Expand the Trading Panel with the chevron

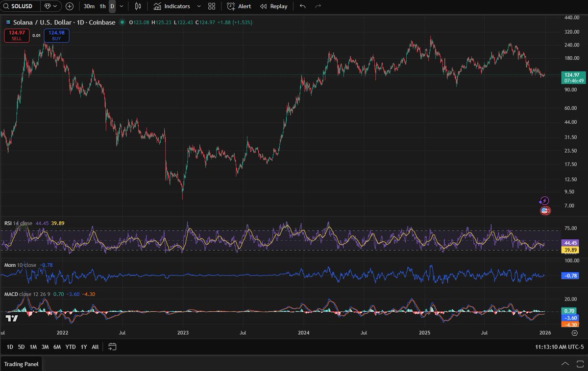coord(565,364)
